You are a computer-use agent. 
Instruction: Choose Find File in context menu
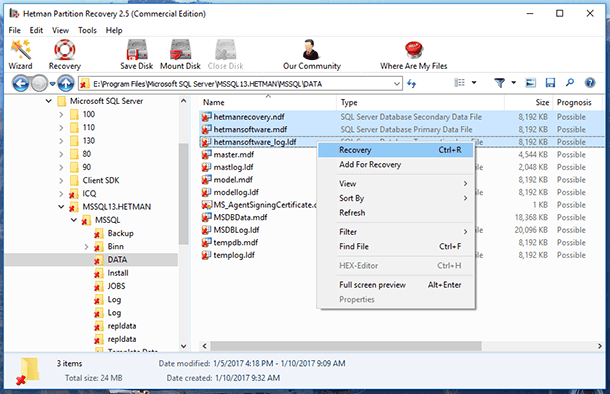[396, 247]
